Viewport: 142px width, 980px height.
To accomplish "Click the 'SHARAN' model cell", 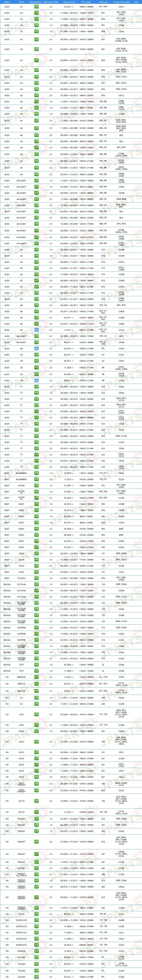I will tap(21, 951).
